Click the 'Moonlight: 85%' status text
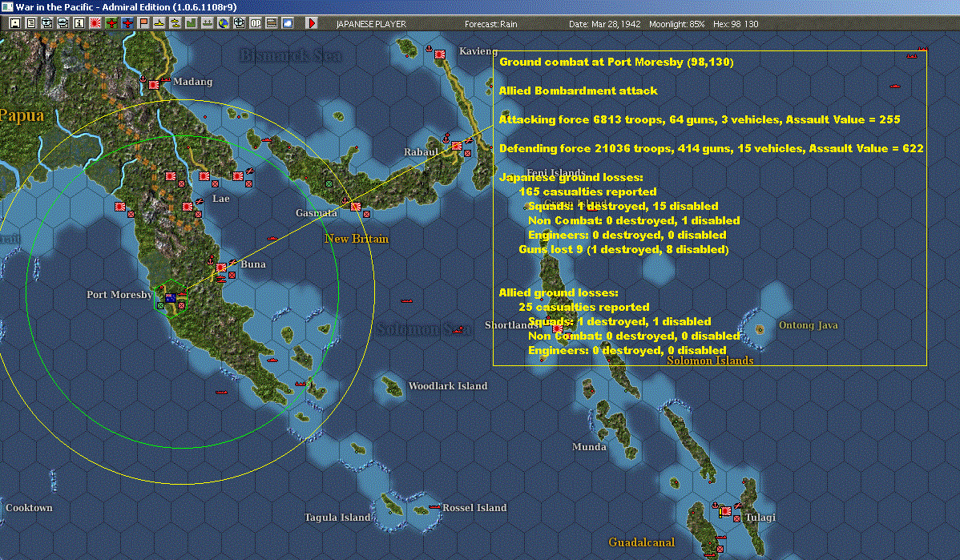960x560 pixels. point(676,24)
